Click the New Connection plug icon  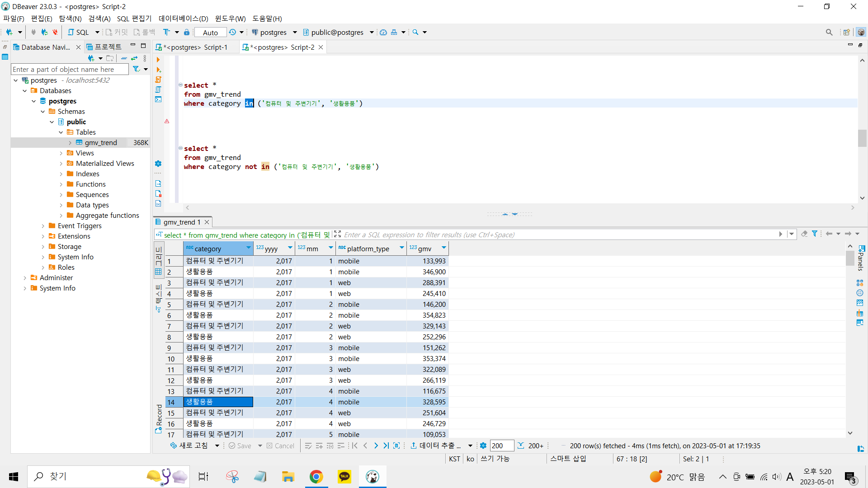click(x=9, y=32)
